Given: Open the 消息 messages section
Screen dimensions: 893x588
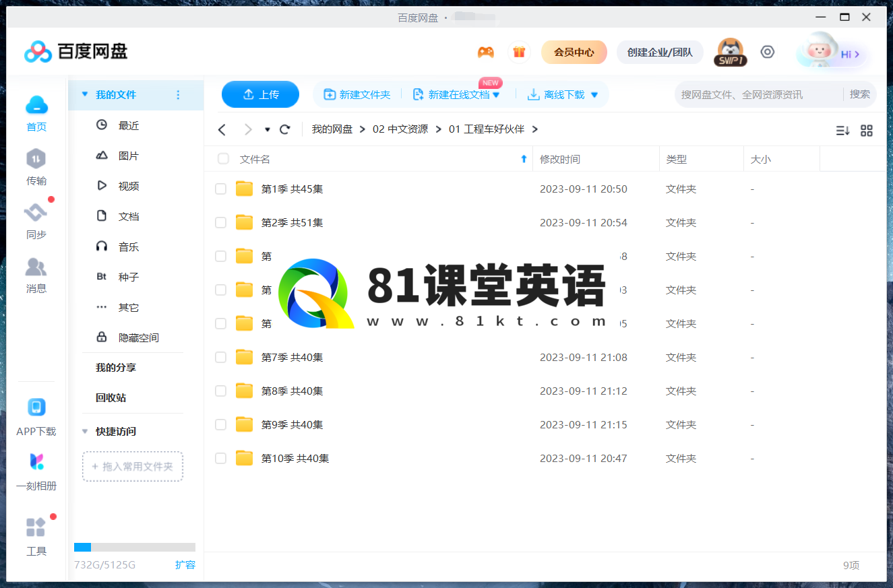Looking at the screenshot, I should [x=36, y=275].
